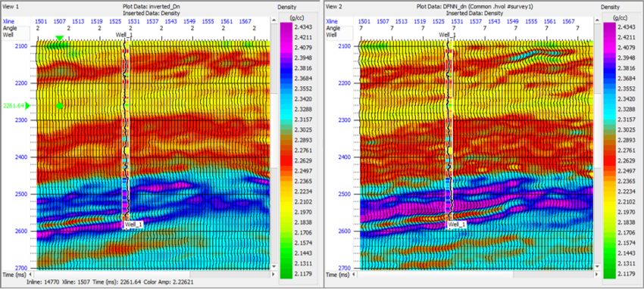Click the 'View 2' panel title

333,8
